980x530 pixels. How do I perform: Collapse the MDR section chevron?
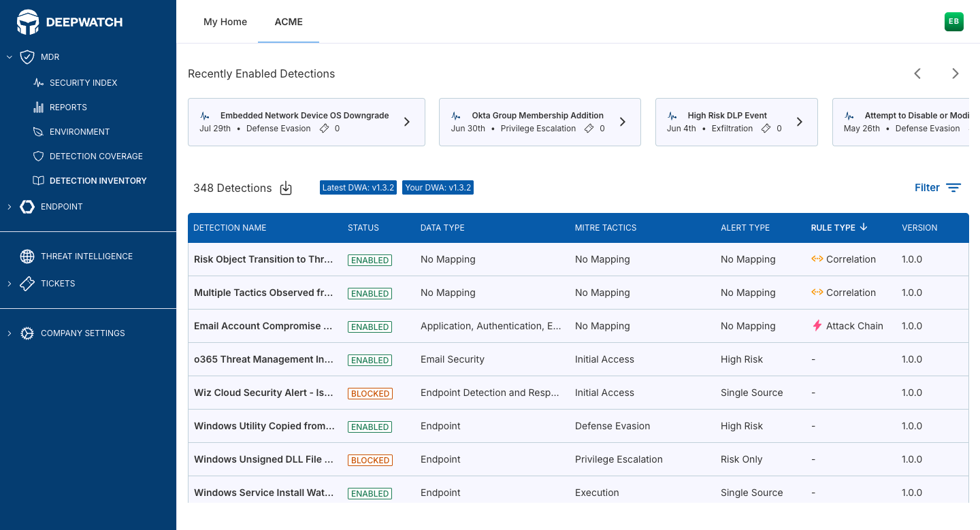point(10,57)
